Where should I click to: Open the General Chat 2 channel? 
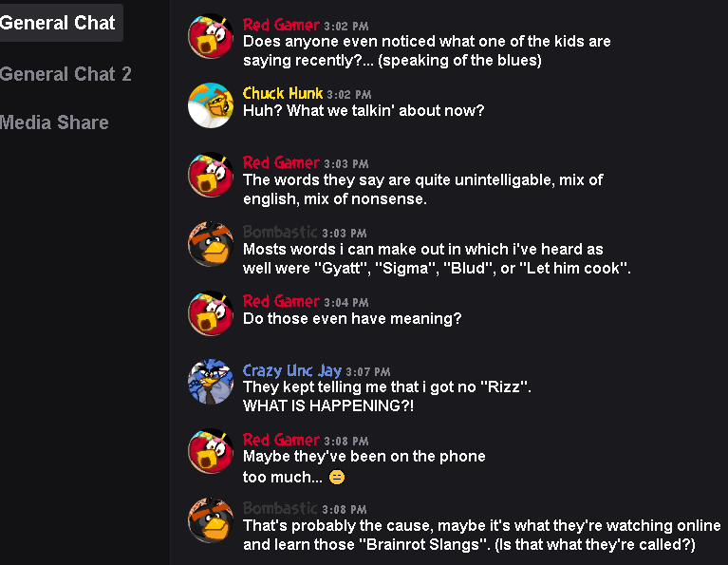[x=65, y=74]
